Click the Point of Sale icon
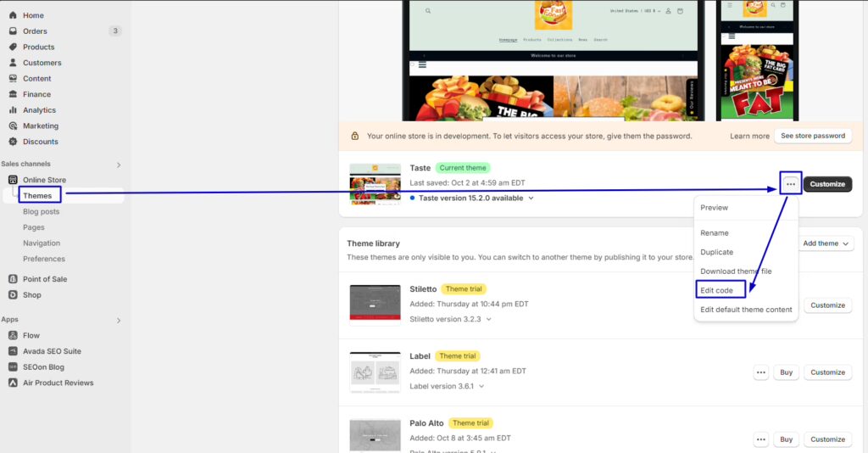The width and height of the screenshot is (868, 453). (x=13, y=279)
